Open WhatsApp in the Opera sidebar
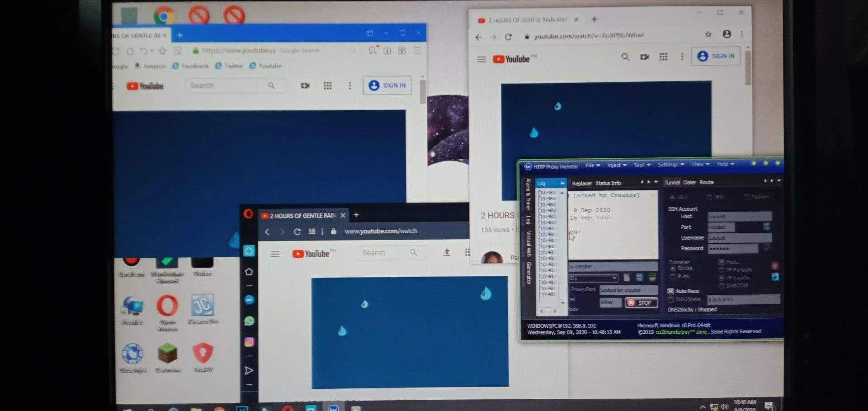Viewport: 868px width, 411px height. coord(249,321)
